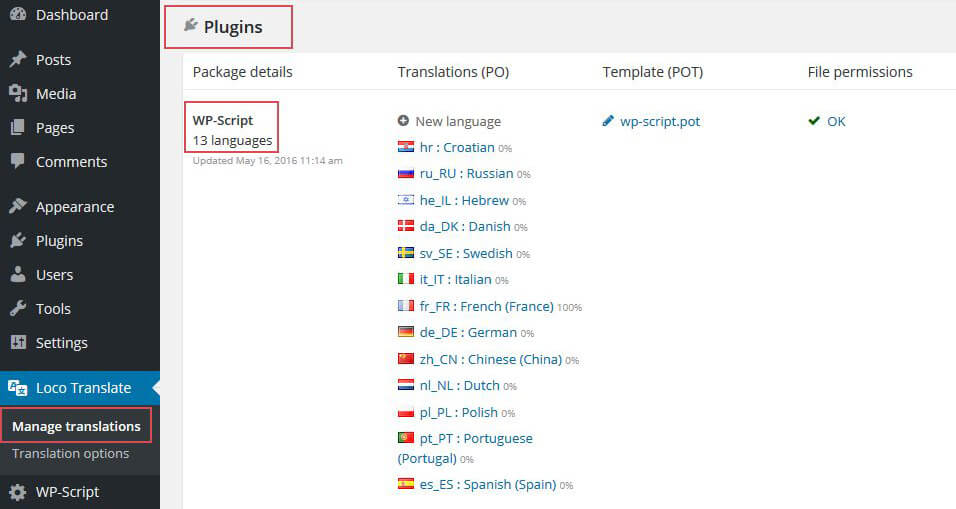956x509 pixels.
Task: Open zh_CN : Chinese (China) translation
Action: (491, 360)
